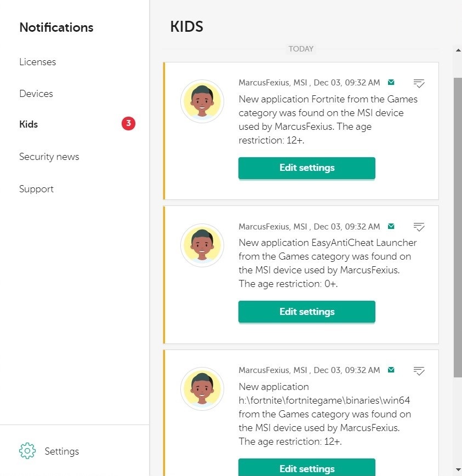
Task: Click the envelope icon on win64 binaries notification
Action: pyautogui.click(x=391, y=370)
